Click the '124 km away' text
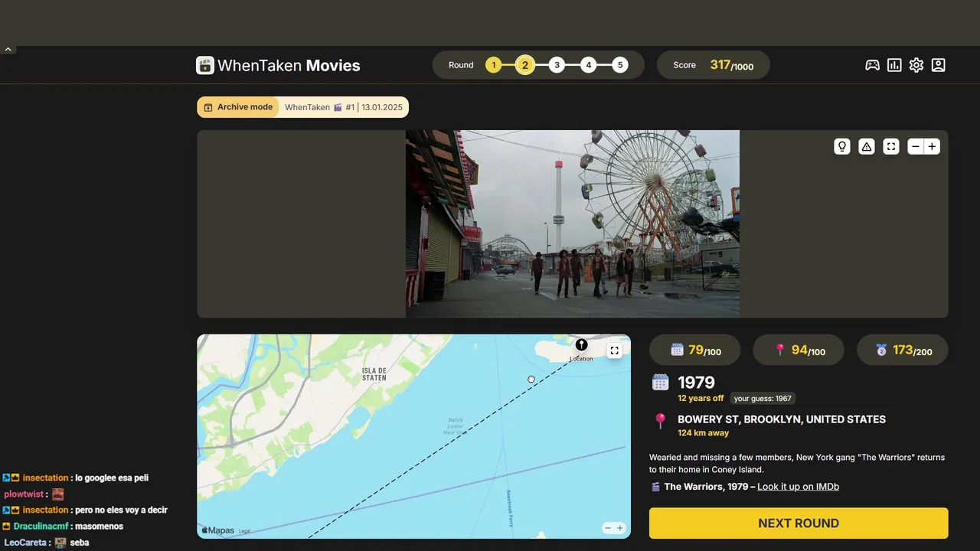The width and height of the screenshot is (980, 551). (x=703, y=433)
